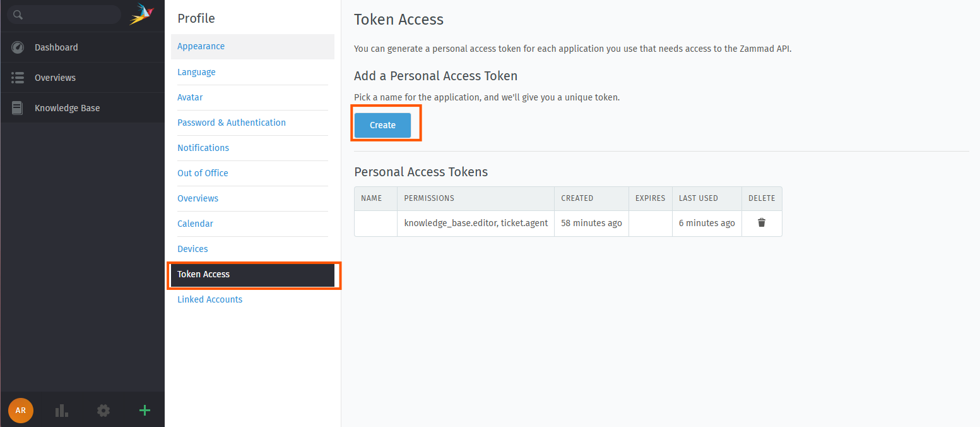Click the green plus new item icon
Screen dimensions: 980x427
[145, 411]
